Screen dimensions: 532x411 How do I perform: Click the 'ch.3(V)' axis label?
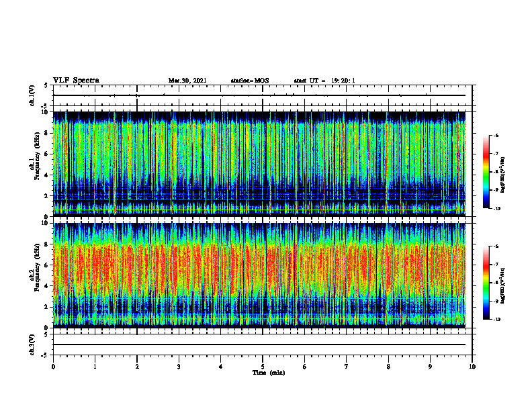(x=32, y=345)
